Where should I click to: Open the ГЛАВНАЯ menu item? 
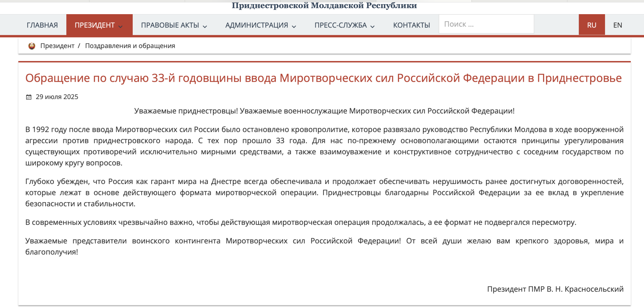pos(42,25)
